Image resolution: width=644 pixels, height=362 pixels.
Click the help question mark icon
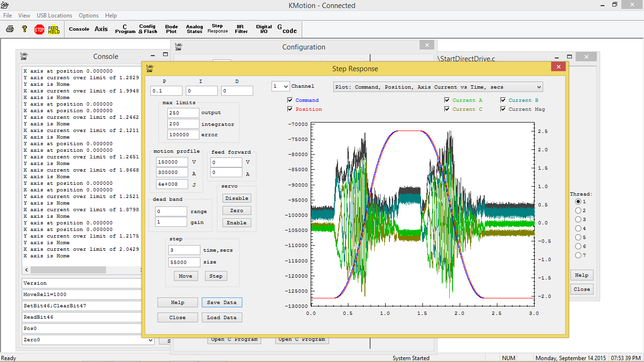tap(25, 29)
